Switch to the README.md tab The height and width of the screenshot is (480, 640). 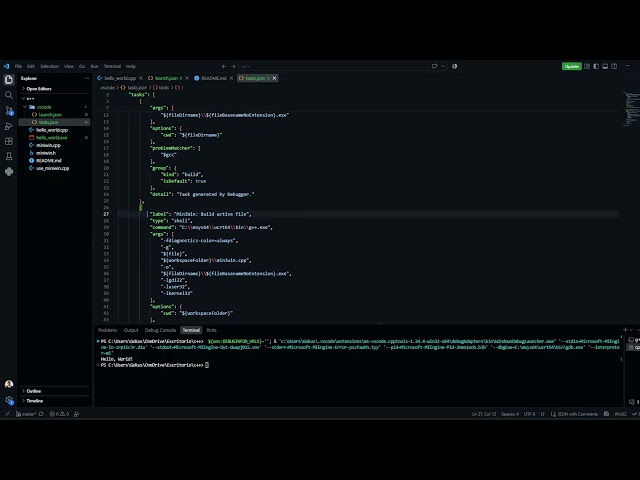[213, 78]
